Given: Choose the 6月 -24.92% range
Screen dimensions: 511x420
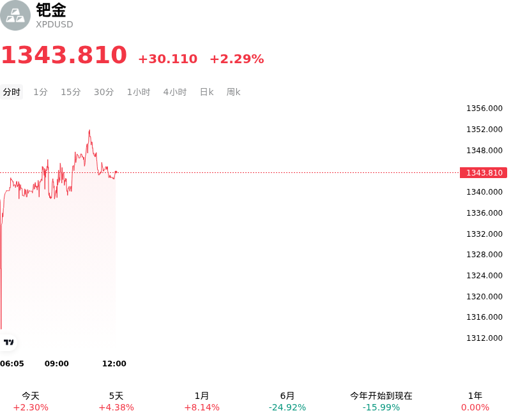Looking at the screenshot, I should [287, 401].
